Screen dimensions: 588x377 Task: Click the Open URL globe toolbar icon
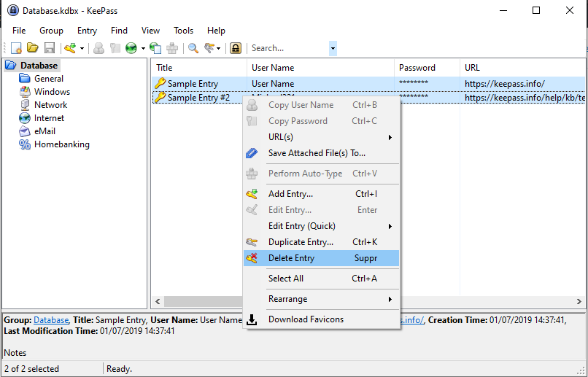131,48
